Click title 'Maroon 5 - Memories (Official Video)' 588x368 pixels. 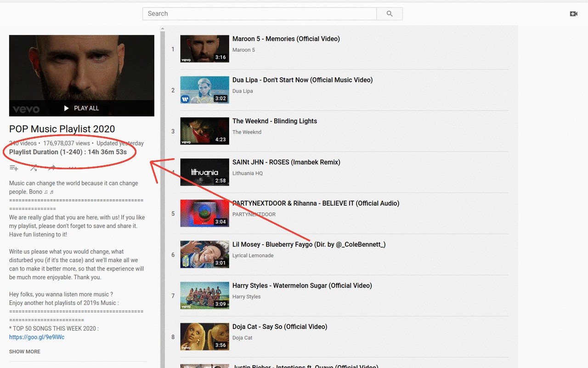coord(286,39)
